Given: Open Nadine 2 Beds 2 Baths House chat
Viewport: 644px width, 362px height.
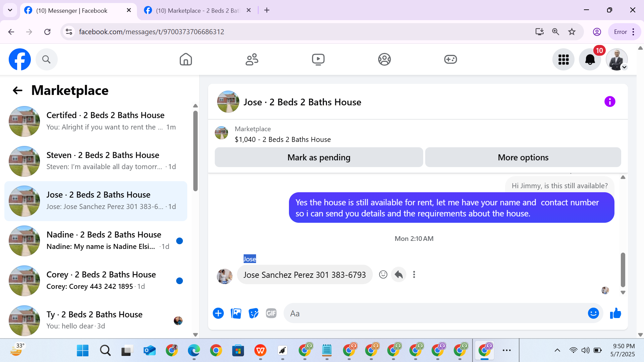Looking at the screenshot, I should [x=96, y=241].
